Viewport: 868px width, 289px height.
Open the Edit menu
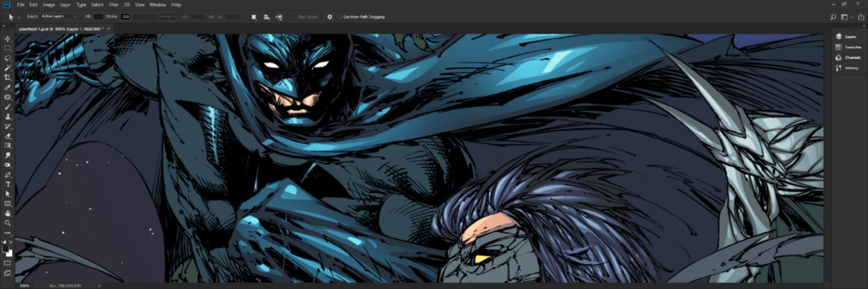coord(33,5)
